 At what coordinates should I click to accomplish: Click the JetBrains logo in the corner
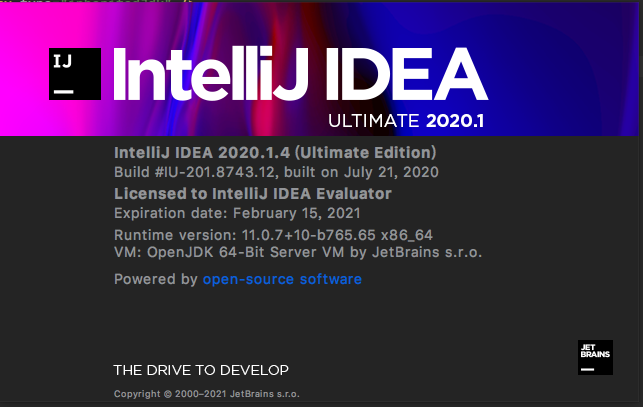(x=595, y=357)
